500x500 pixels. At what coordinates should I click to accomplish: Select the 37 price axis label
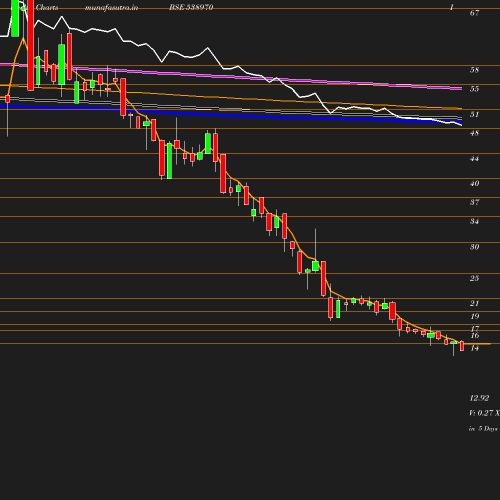[x=474, y=202]
